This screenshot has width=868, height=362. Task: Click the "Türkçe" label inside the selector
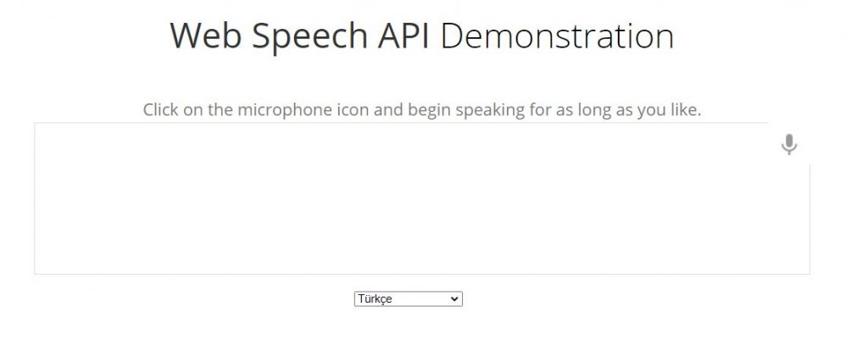point(375,299)
